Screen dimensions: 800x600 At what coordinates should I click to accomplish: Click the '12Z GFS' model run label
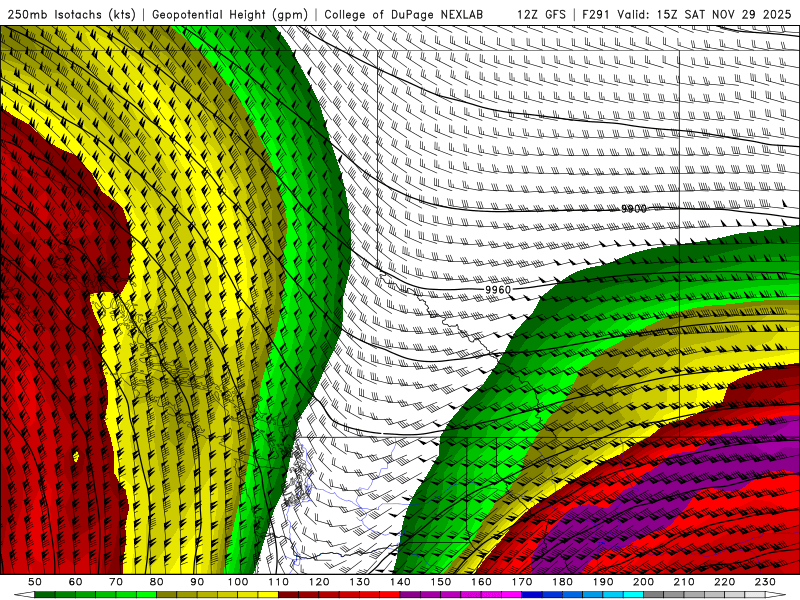coord(541,14)
